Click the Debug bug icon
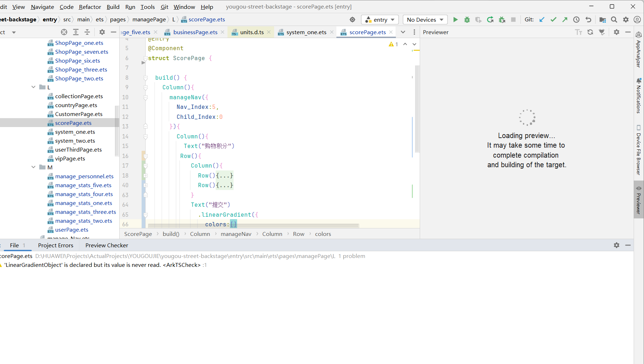This screenshot has width=644, height=364. click(467, 20)
